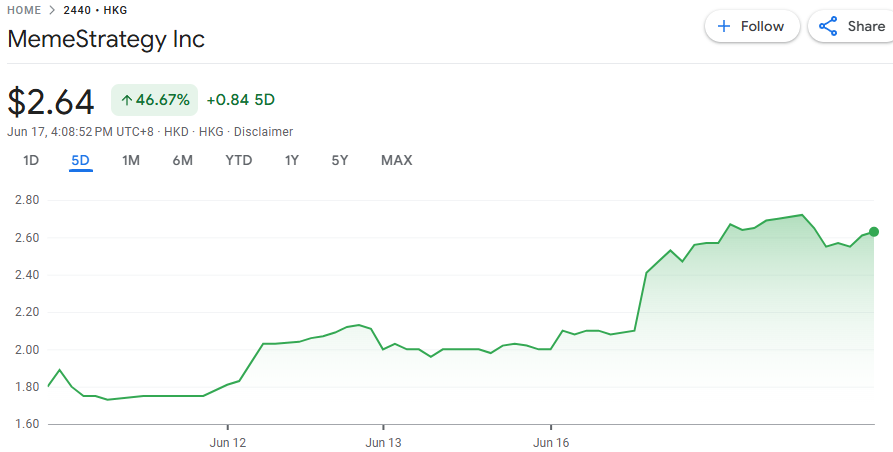893x452 pixels.
Task: Click the $2.64 stock price
Action: (x=51, y=101)
